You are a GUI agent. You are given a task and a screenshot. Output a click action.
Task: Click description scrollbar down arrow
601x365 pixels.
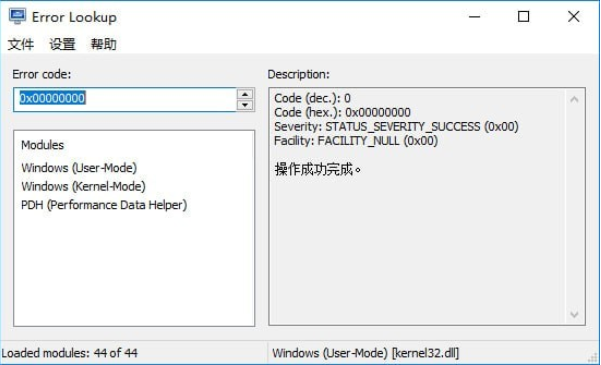(574, 315)
